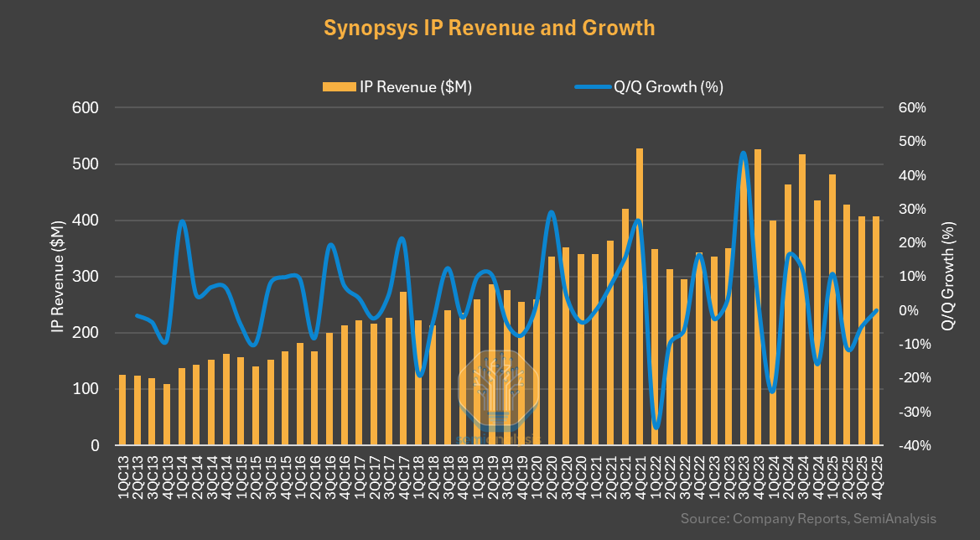This screenshot has height=540, width=980.
Task: Select the 600 tick on left axis
Action: coord(86,108)
